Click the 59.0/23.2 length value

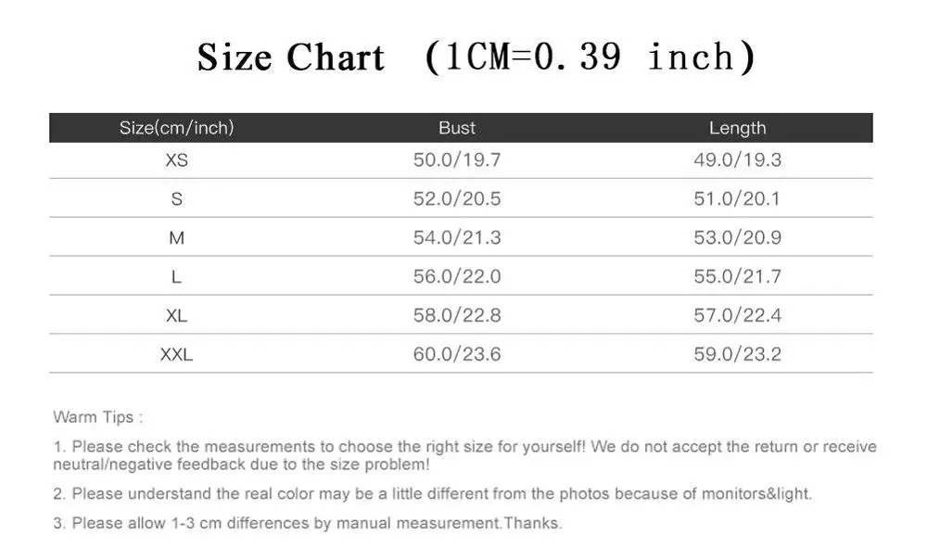point(737,354)
